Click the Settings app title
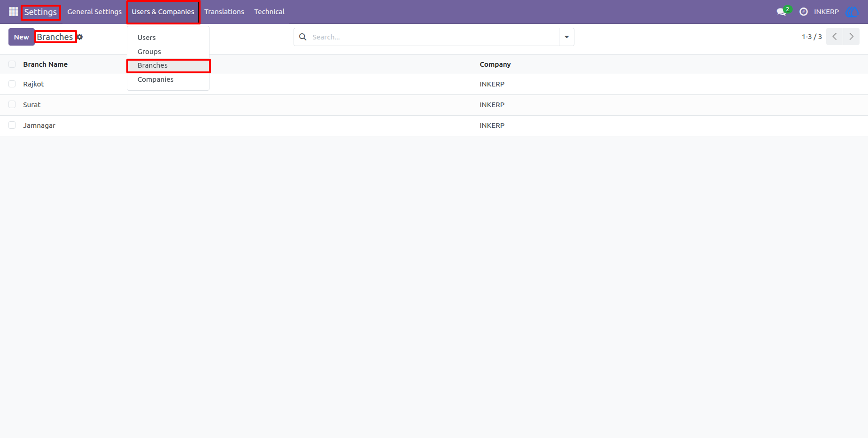The image size is (868, 438). click(x=40, y=12)
